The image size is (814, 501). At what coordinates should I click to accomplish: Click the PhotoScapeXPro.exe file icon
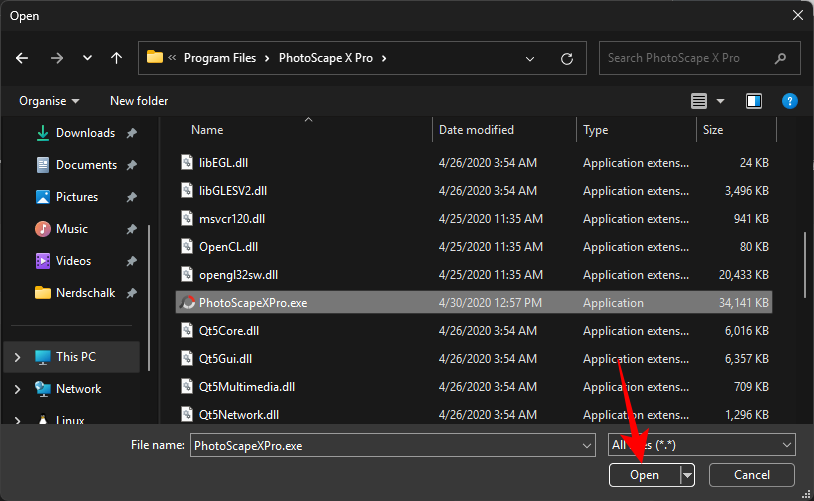coord(187,303)
